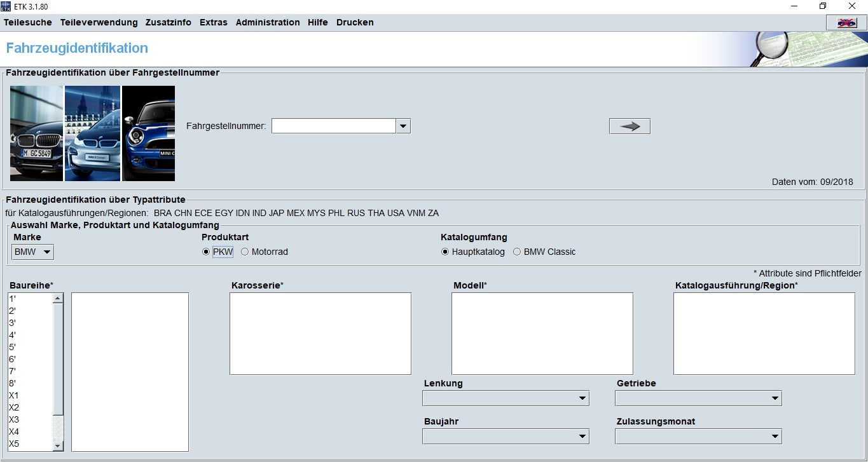Click Baureihe list scroll down arrow
The height and width of the screenshot is (462, 868).
click(x=58, y=446)
